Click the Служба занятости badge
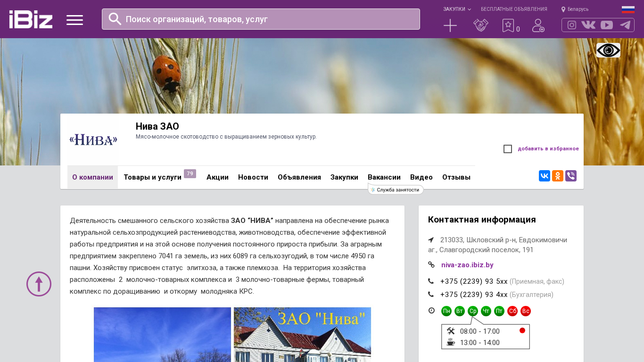 (396, 189)
